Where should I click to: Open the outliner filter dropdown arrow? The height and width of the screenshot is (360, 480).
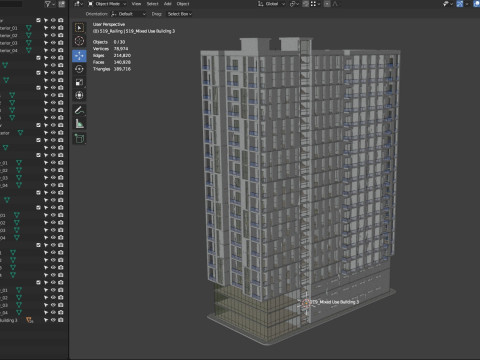(54, 4)
